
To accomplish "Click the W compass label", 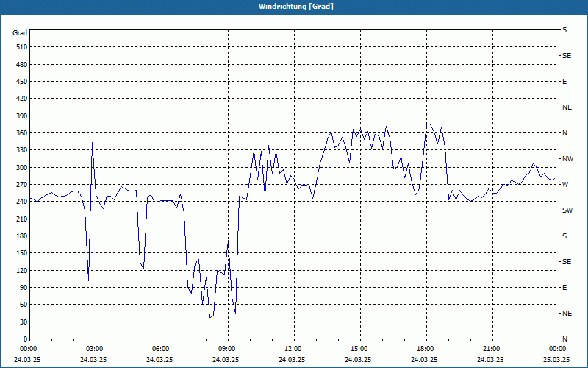I will coord(565,185).
